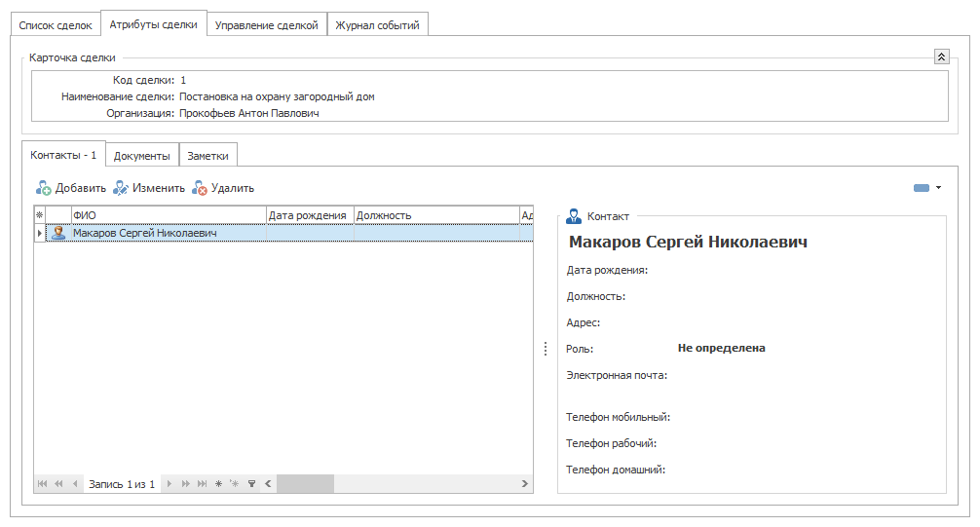This screenshot has width=980, height=527.
Task: Go to next page of records
Action: pyautogui.click(x=186, y=483)
